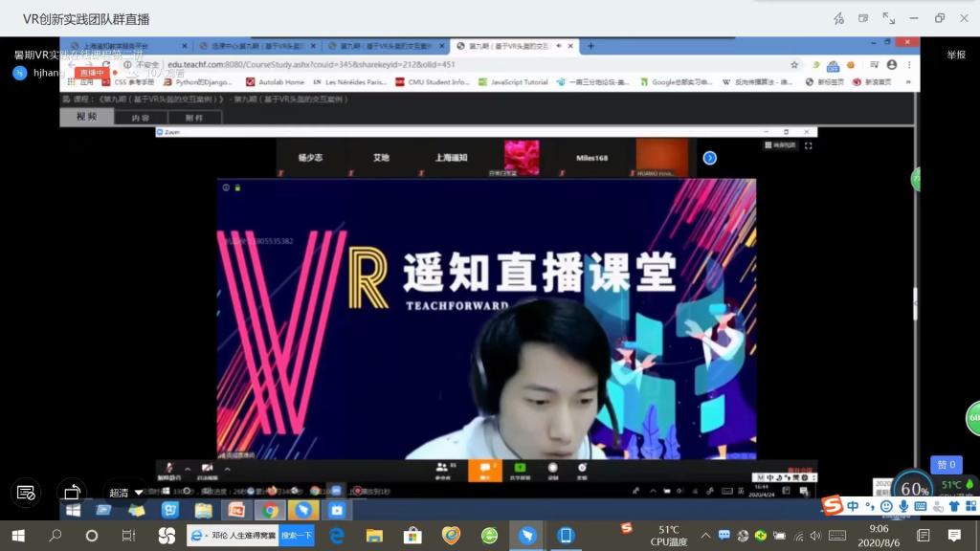The height and width of the screenshot is (551, 980).
Task: Open the news panel tray icon
Action: click(924, 536)
